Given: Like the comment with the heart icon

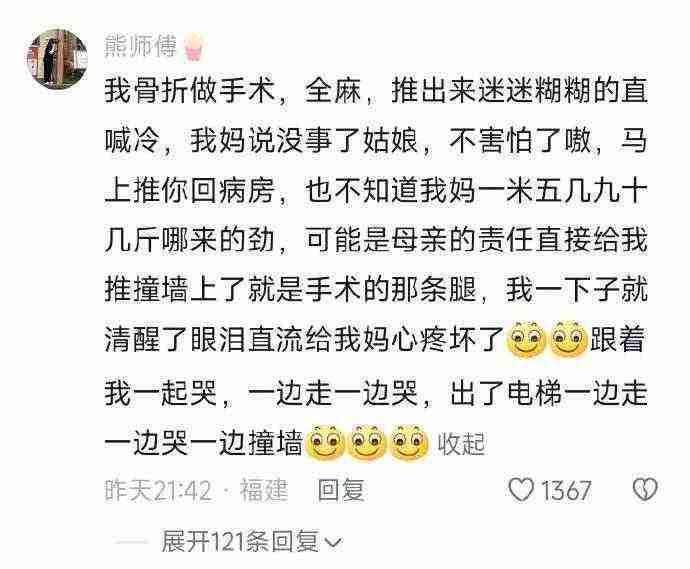Looking at the screenshot, I should pos(521,489).
